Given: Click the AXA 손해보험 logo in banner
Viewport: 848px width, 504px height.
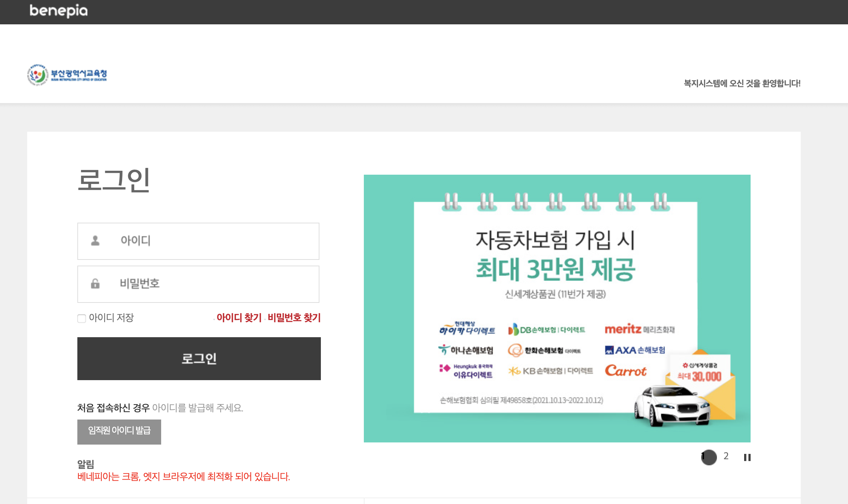Looking at the screenshot, I should 635,350.
